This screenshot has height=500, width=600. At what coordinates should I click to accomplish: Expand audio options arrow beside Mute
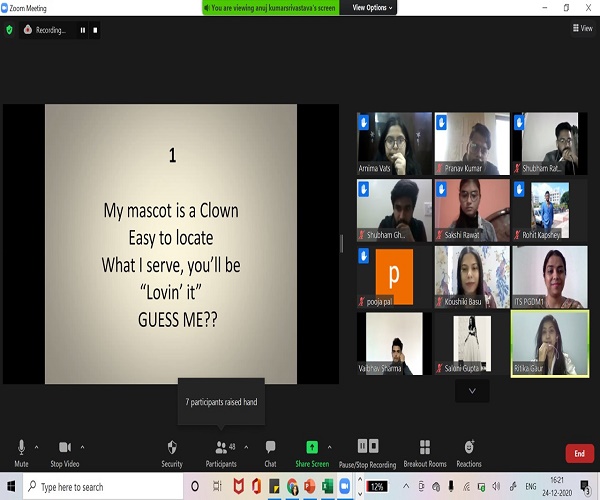[x=36, y=447]
